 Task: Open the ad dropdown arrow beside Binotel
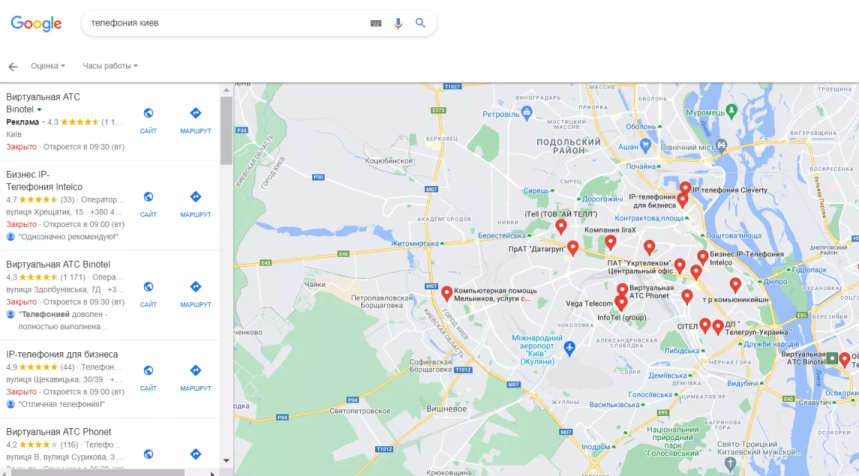click(x=39, y=110)
